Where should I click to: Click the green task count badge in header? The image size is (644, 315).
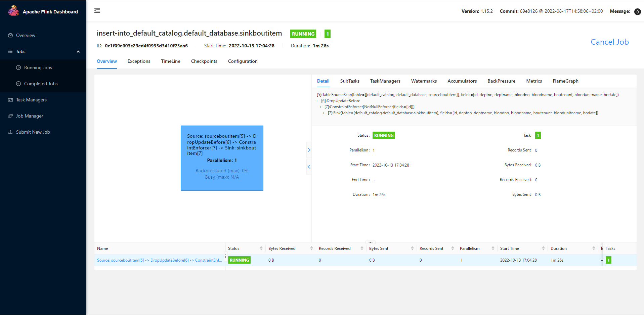(x=328, y=34)
